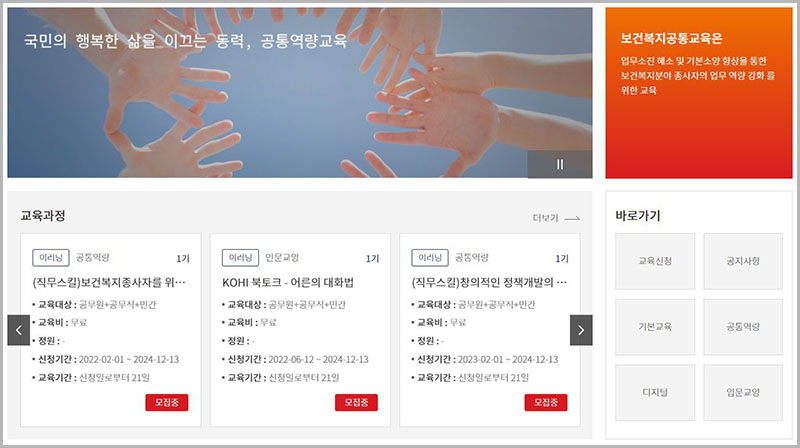Open the (직무스킬)보건복지종사자를 위… course title
Viewport: 800px width, 448px height.
(x=109, y=283)
